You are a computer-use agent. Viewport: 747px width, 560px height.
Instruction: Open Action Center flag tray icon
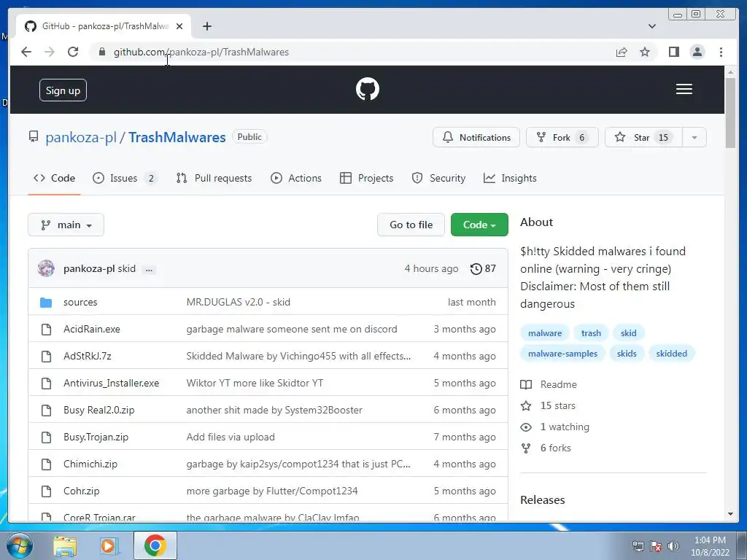coord(656,546)
